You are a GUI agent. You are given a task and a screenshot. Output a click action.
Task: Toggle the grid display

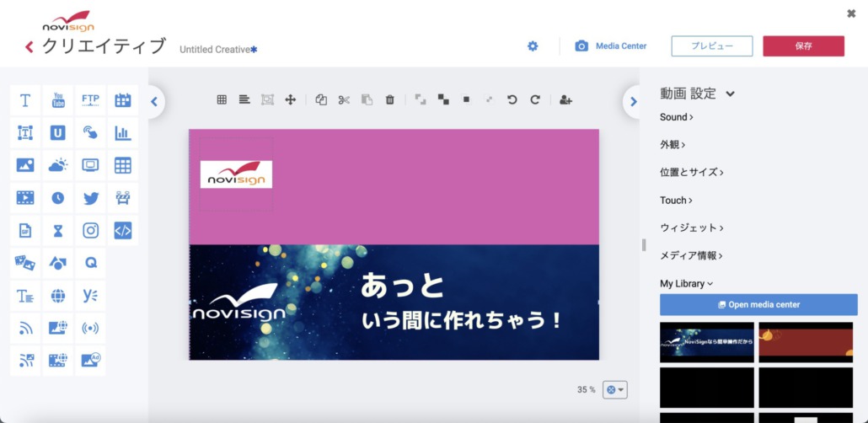(x=222, y=99)
